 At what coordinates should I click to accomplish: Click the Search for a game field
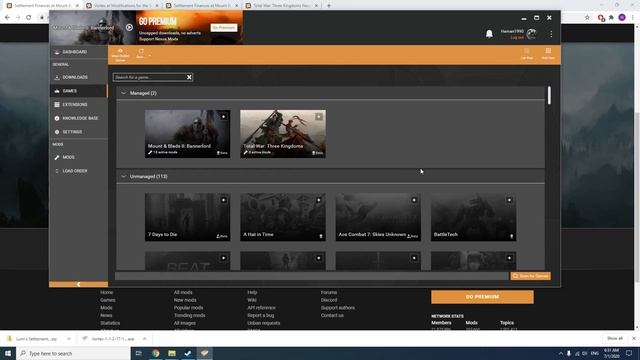coord(149,77)
